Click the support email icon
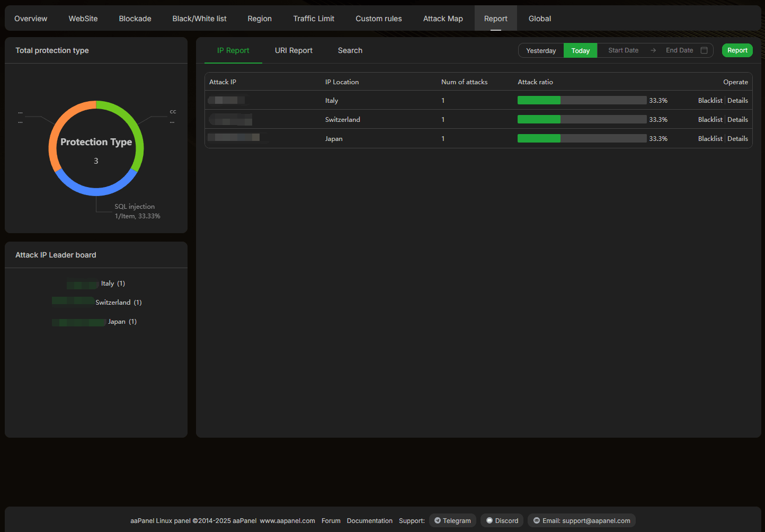 pyautogui.click(x=537, y=520)
